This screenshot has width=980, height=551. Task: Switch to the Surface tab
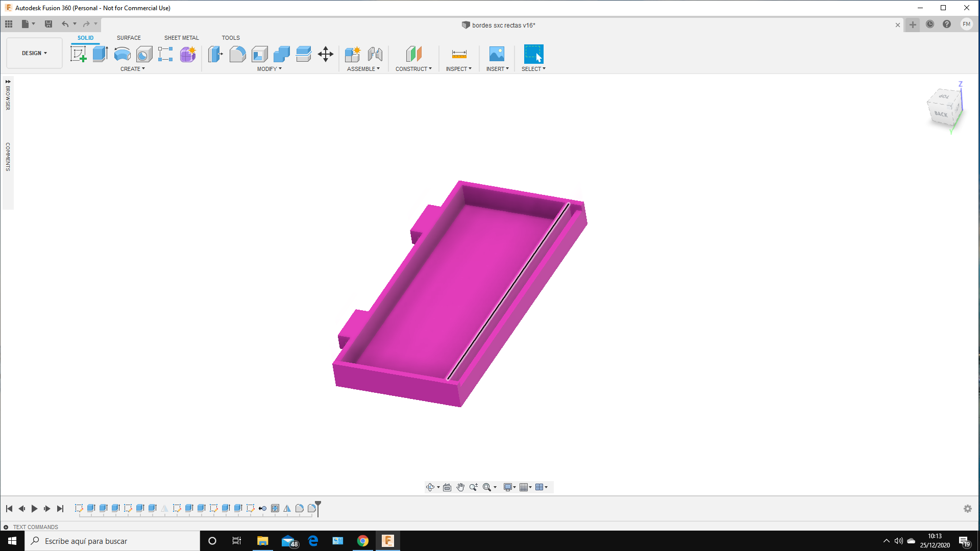pos(128,38)
